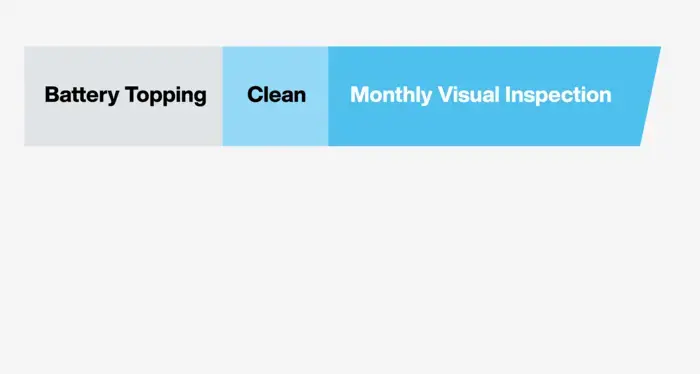Image resolution: width=700 pixels, height=374 pixels.
Task: Click the bold "Battery Topping" label text
Action: coord(125,96)
